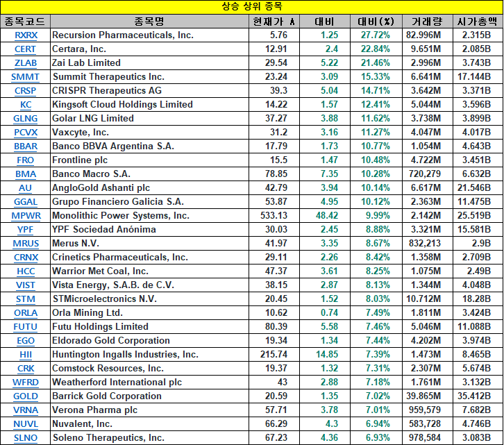This screenshot has width=504, height=445.
Task: Click the 대비(%) column header
Action: (x=376, y=22)
